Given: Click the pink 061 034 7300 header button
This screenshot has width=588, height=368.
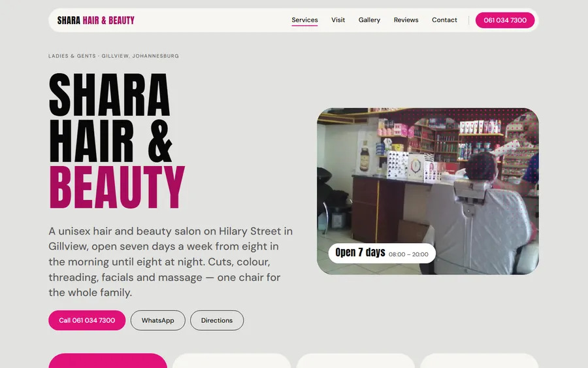Looking at the screenshot, I should (505, 20).
